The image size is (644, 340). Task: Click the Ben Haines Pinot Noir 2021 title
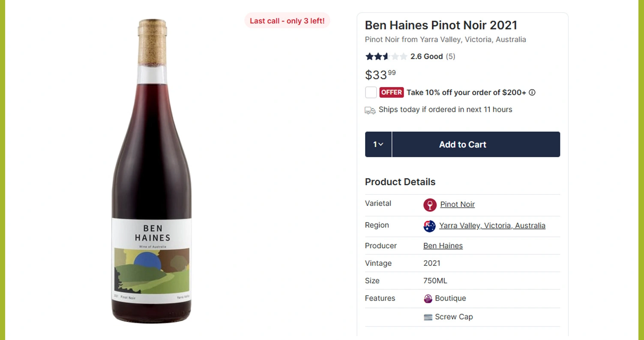[441, 25]
